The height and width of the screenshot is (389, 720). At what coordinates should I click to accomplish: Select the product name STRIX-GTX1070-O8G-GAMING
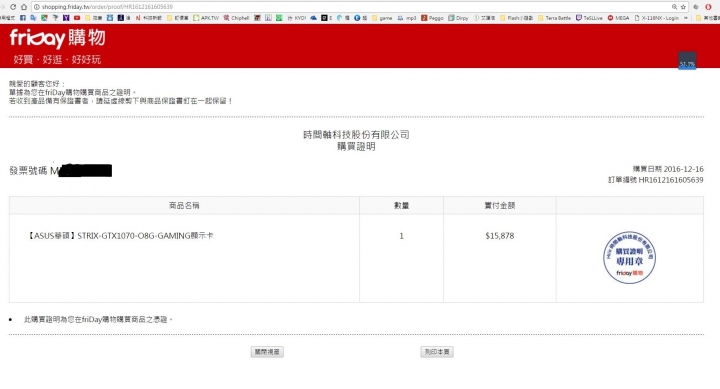coord(134,236)
